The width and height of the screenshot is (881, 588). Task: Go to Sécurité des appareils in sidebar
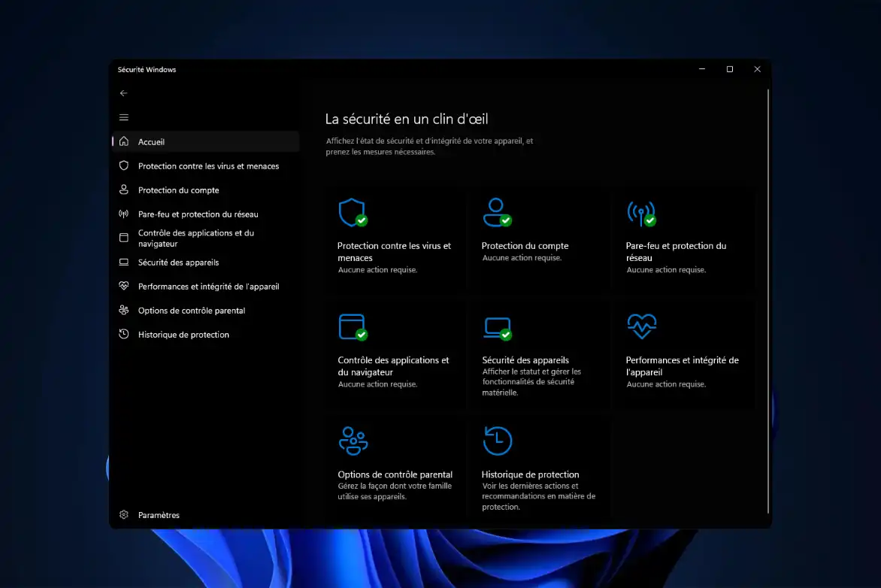(206, 262)
